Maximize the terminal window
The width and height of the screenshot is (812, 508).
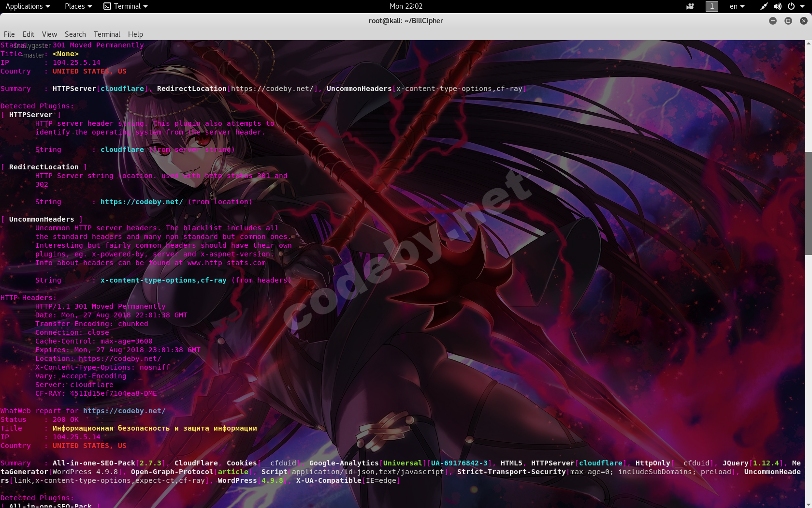tap(788, 21)
